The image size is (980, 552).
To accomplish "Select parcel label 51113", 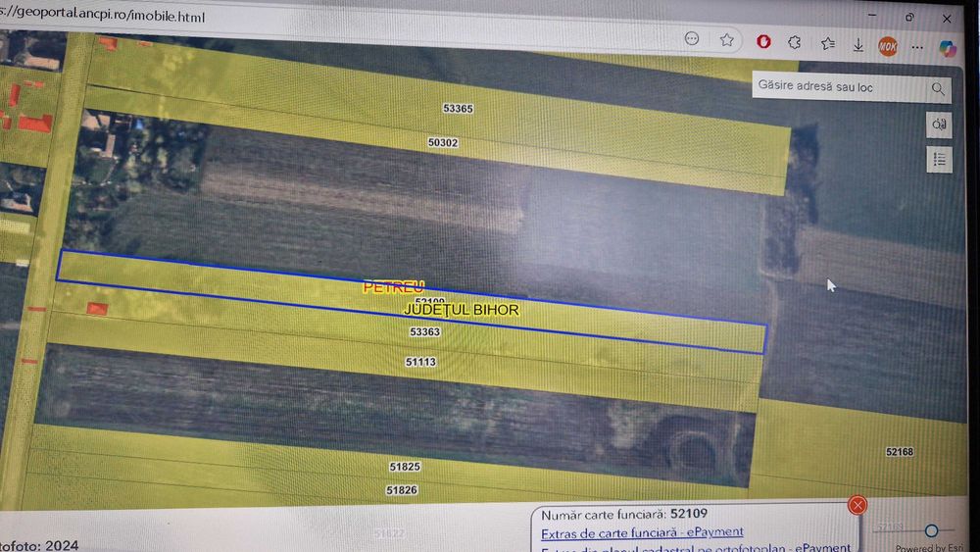I will click(x=420, y=362).
